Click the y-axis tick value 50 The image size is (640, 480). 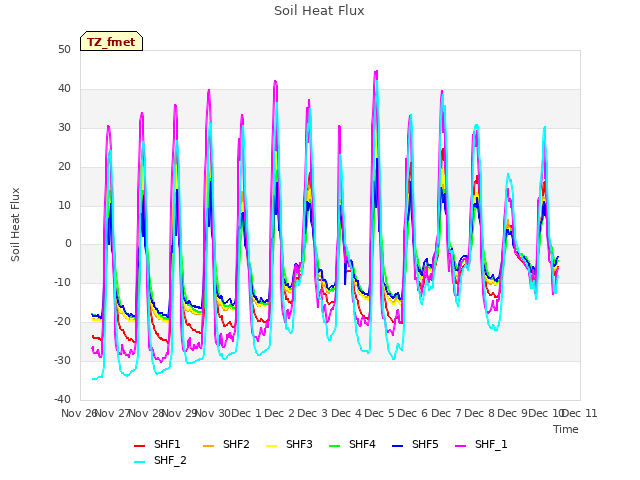[x=64, y=50]
